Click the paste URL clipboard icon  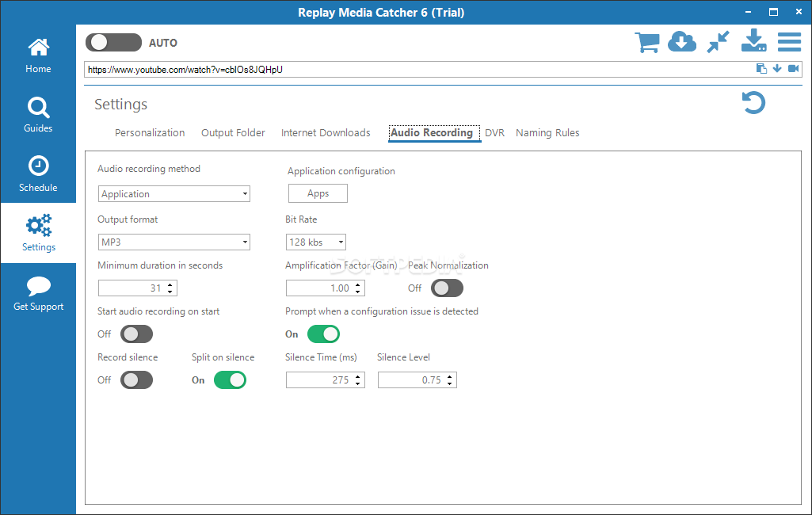[761, 69]
